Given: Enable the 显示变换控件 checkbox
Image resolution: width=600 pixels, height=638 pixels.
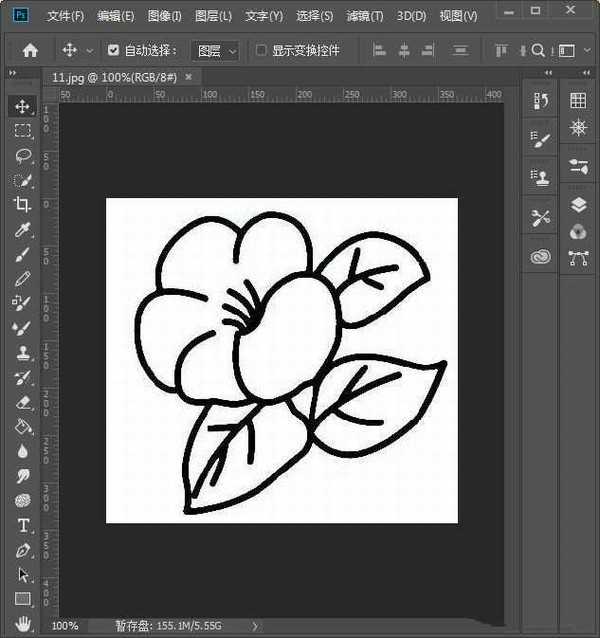Looking at the screenshot, I should click(x=261, y=50).
